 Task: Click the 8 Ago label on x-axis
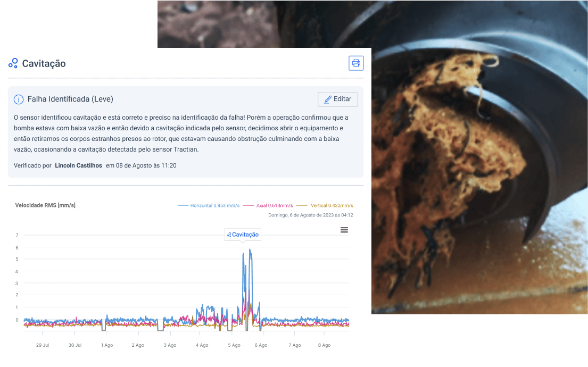tap(324, 345)
